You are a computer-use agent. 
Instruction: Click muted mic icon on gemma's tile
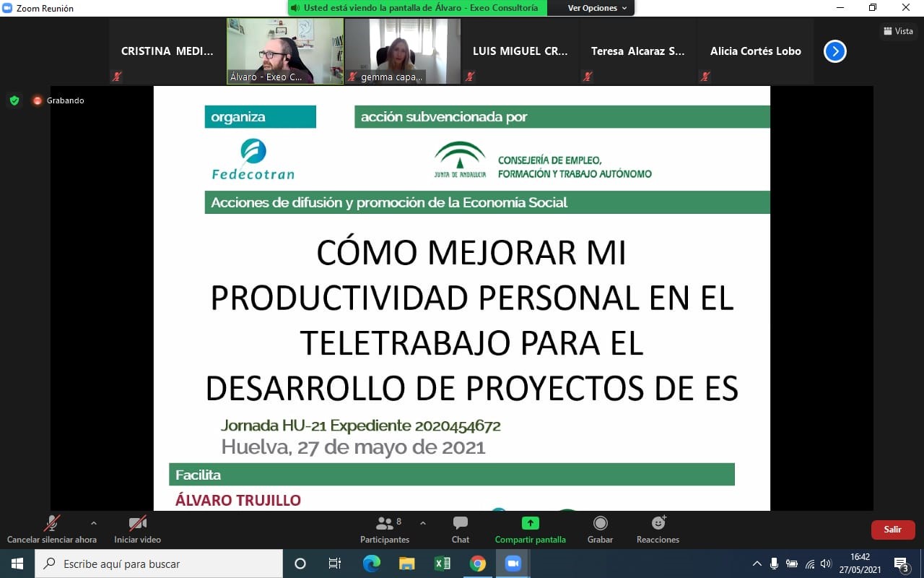pos(352,77)
